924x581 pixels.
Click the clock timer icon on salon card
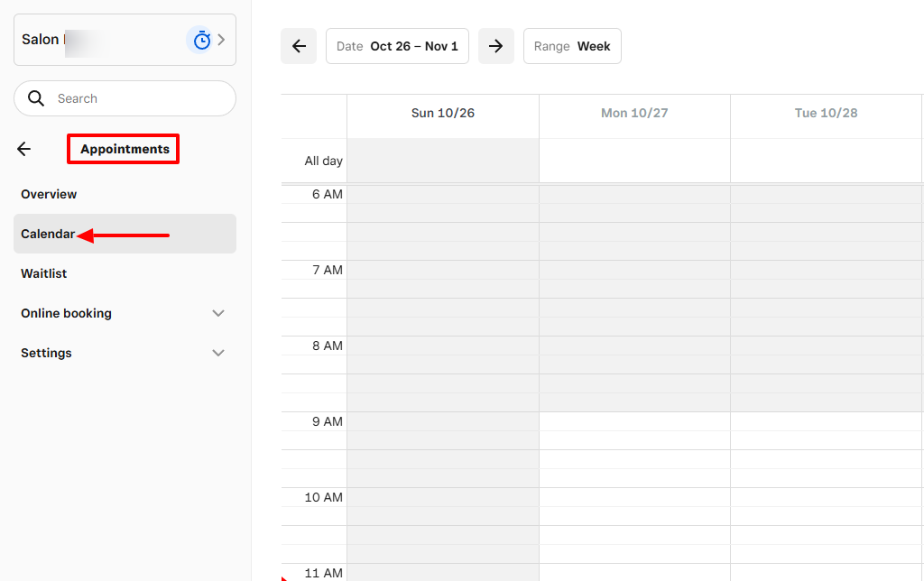click(201, 39)
